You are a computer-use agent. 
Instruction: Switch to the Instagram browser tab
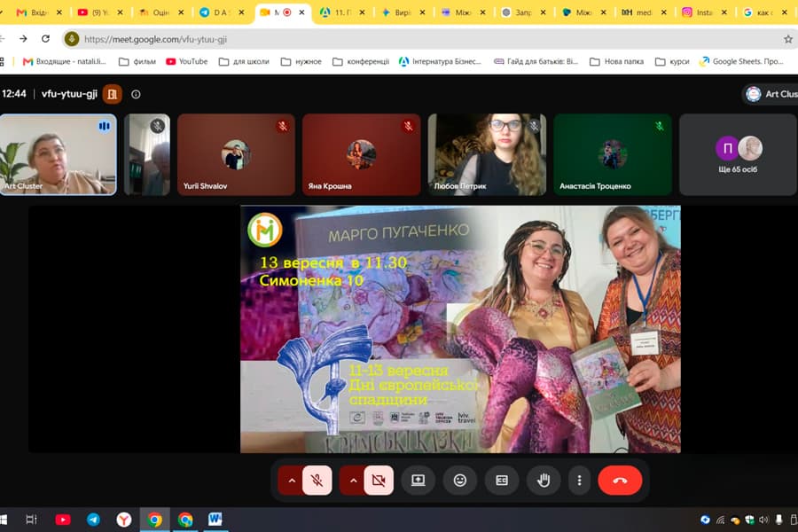704,12
